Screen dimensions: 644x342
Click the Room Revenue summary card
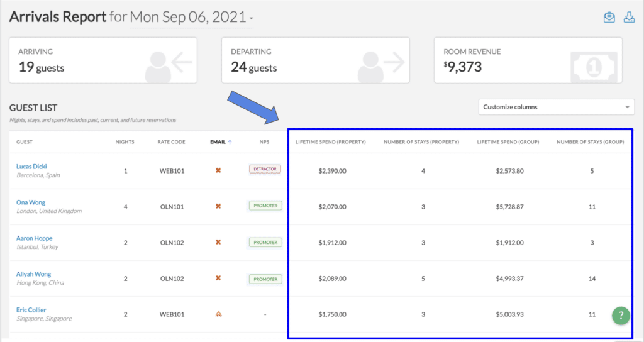pos(528,60)
